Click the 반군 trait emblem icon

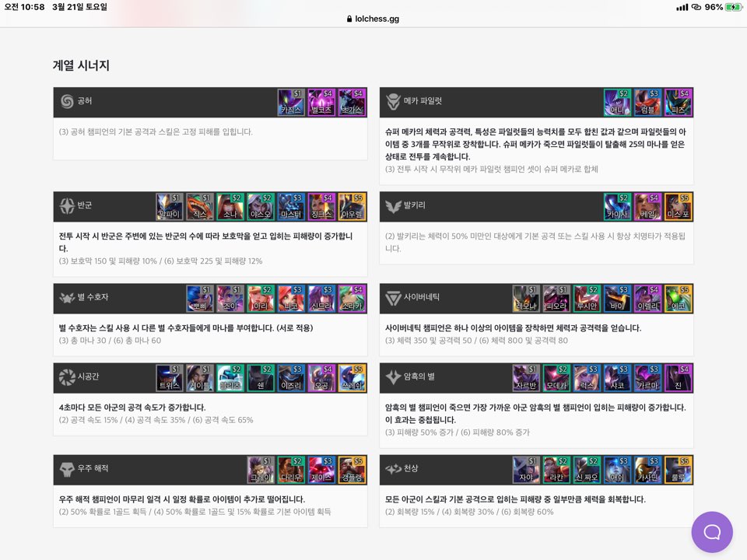67,205
